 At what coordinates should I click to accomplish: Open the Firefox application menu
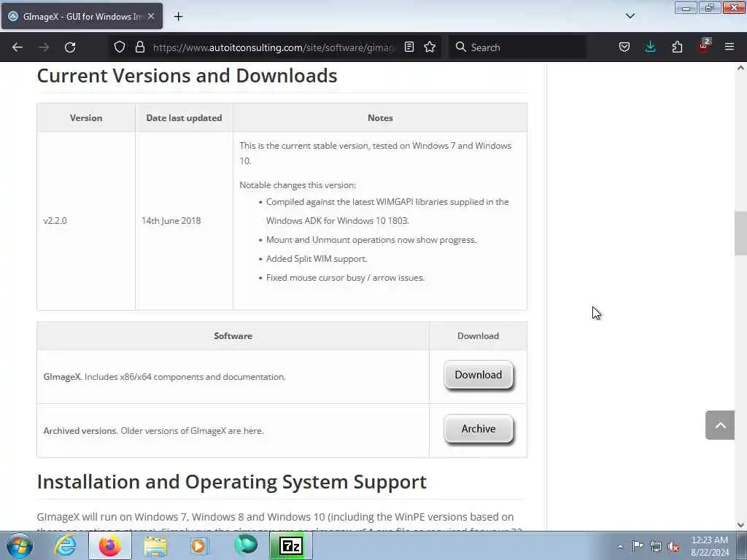(729, 47)
